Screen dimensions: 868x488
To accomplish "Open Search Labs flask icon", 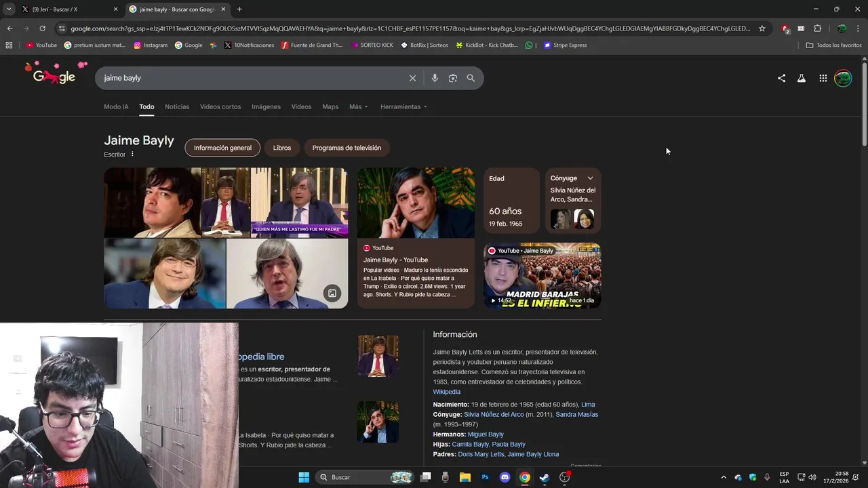I will coord(802,78).
